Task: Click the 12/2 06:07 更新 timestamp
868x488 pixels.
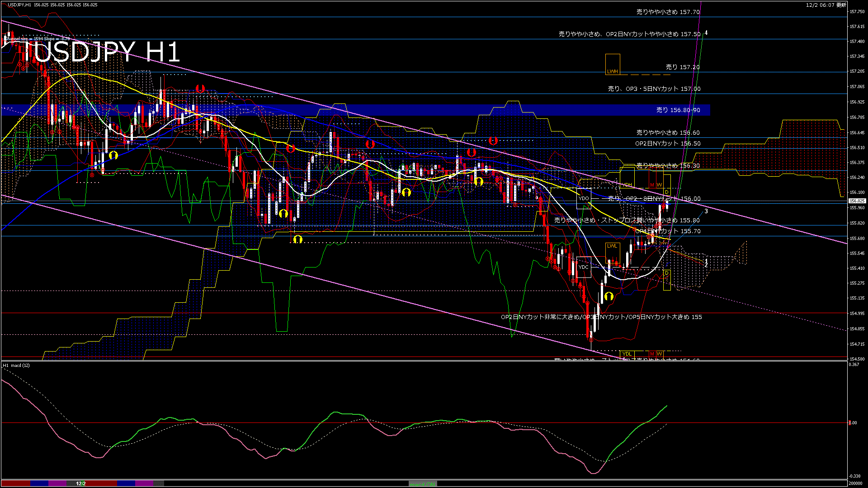Action: coord(826,5)
